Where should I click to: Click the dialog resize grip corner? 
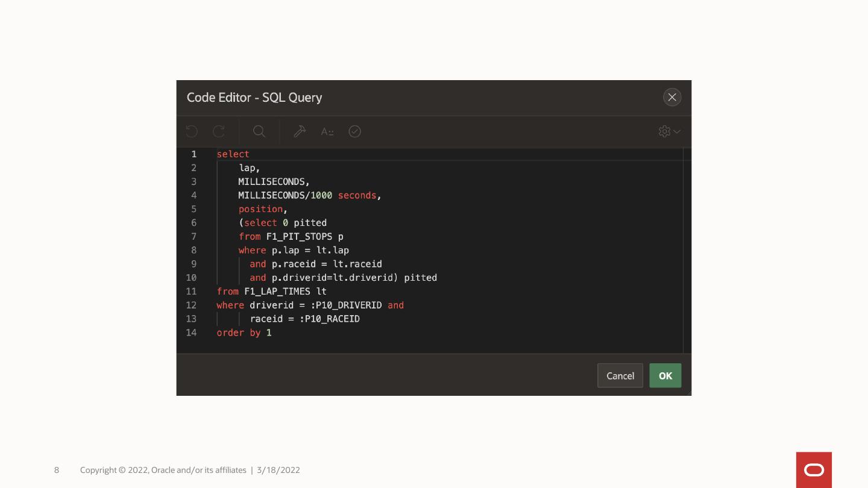click(x=688, y=393)
